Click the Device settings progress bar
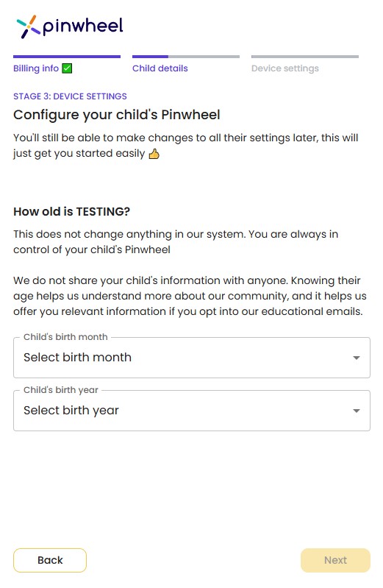Image resolution: width=383 pixels, height=588 pixels. [x=305, y=57]
